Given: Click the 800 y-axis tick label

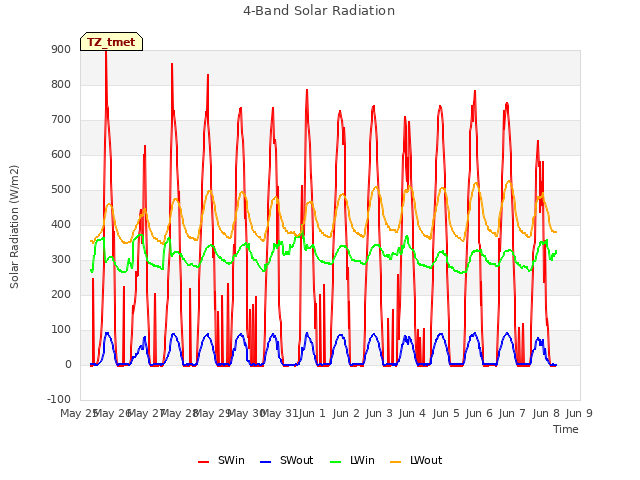Looking at the screenshot, I should [x=61, y=84].
